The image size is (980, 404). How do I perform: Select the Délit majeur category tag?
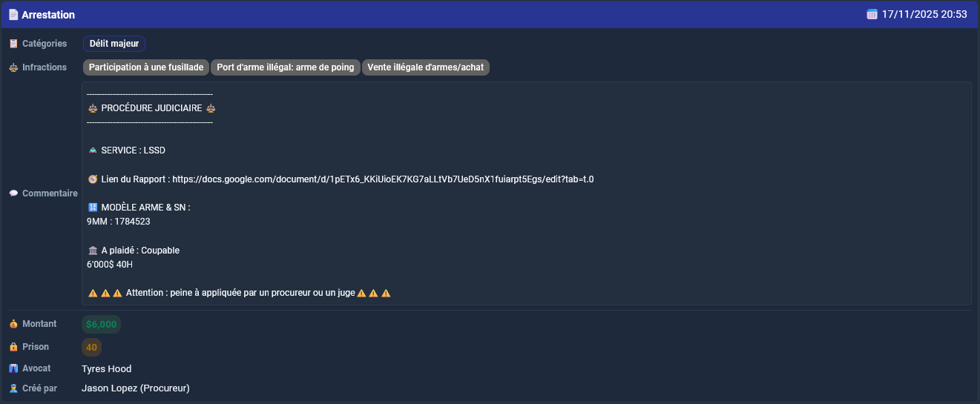click(x=114, y=44)
